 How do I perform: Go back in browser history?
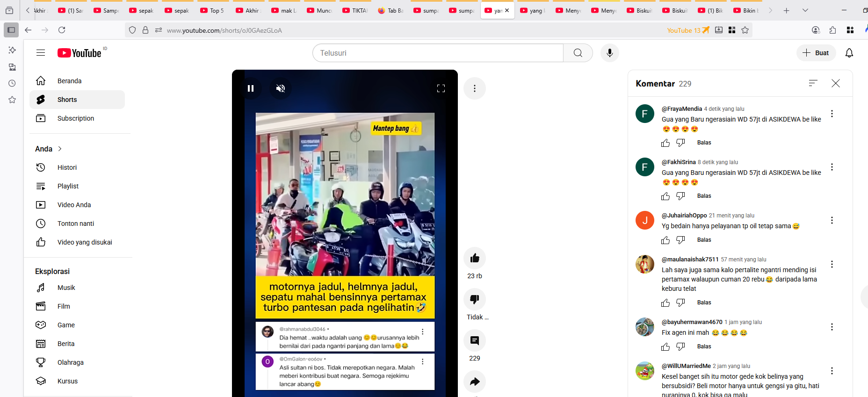coord(28,30)
